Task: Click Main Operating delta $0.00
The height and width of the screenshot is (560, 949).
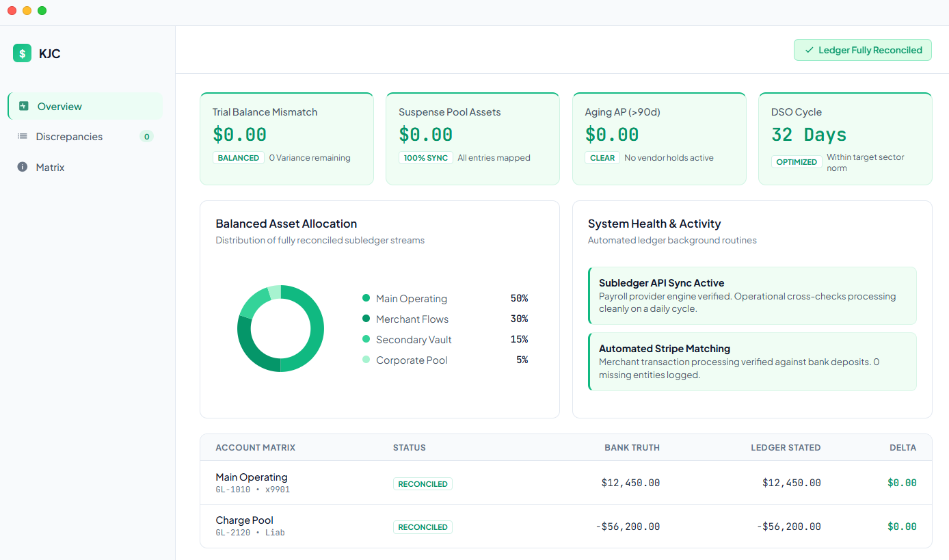Action: 902,483
